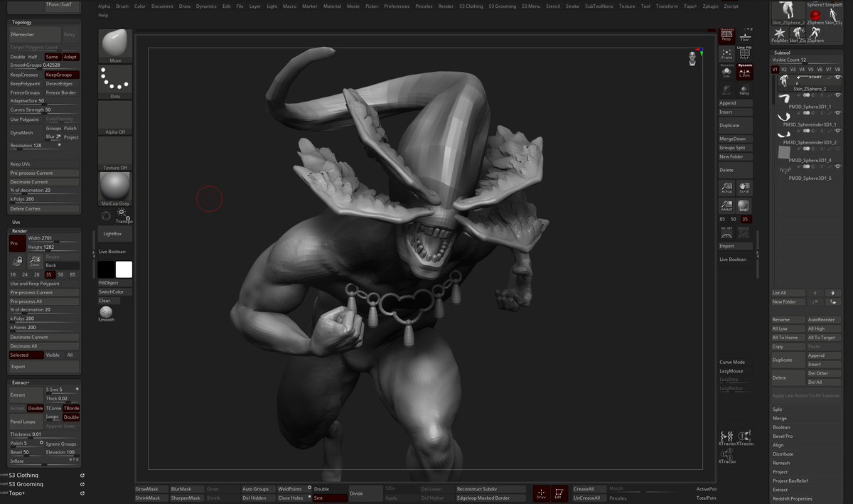Enable the Pro render mode button
853x504 pixels.
(x=17, y=243)
